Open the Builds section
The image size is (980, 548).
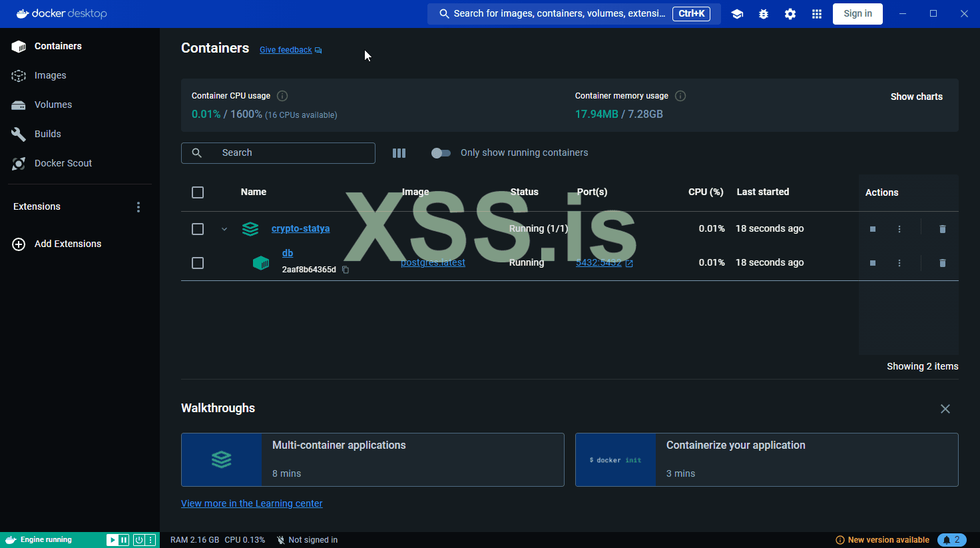pyautogui.click(x=80, y=134)
